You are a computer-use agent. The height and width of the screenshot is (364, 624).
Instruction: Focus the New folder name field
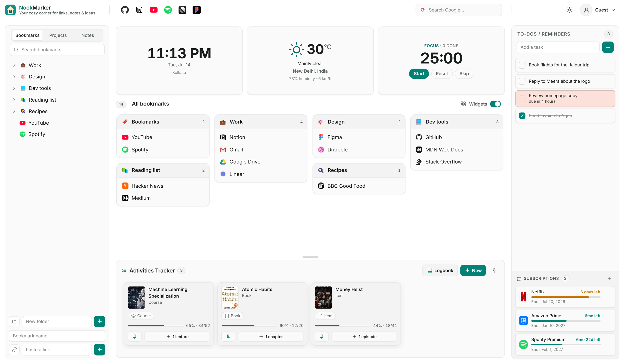pyautogui.click(x=57, y=321)
